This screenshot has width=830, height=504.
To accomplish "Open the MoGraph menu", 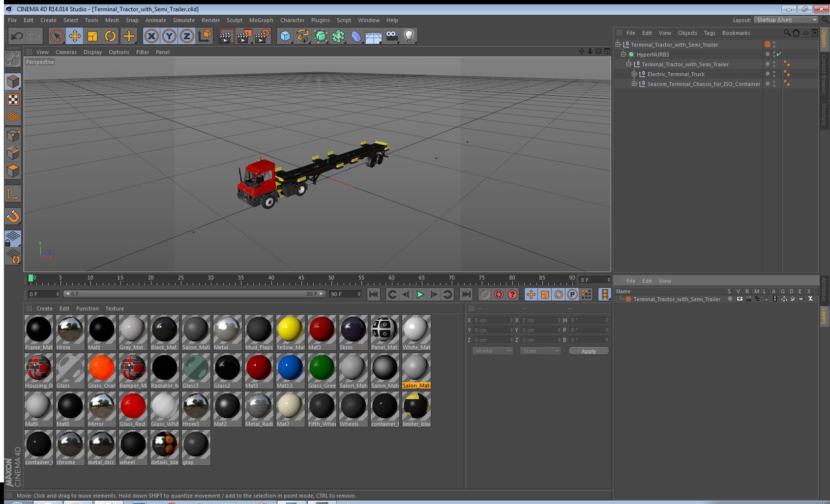I will pyautogui.click(x=261, y=20).
